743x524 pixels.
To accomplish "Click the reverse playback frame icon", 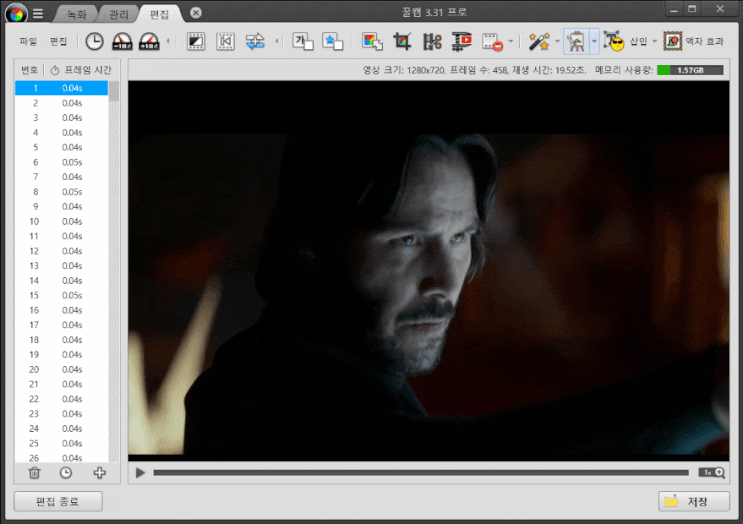I will 225,42.
